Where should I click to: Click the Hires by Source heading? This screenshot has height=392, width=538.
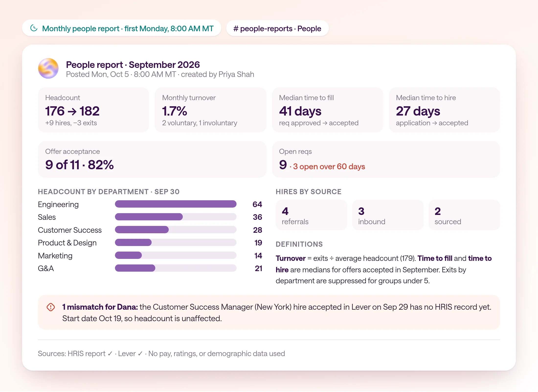(x=308, y=192)
